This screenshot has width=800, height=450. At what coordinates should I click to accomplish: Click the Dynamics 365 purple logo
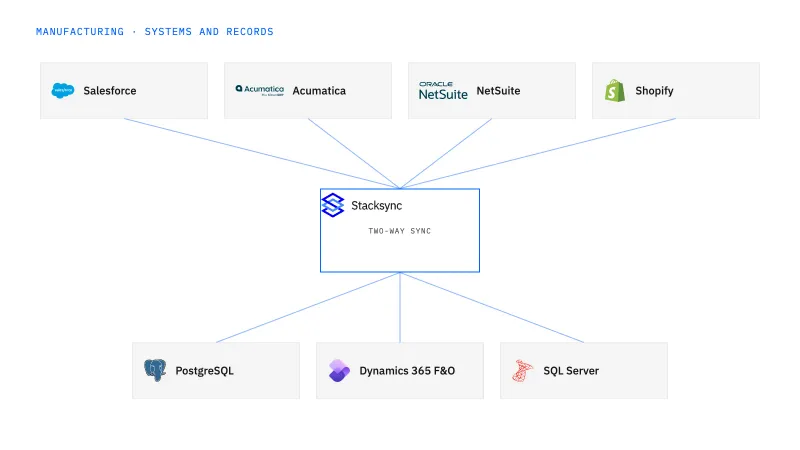(x=339, y=370)
